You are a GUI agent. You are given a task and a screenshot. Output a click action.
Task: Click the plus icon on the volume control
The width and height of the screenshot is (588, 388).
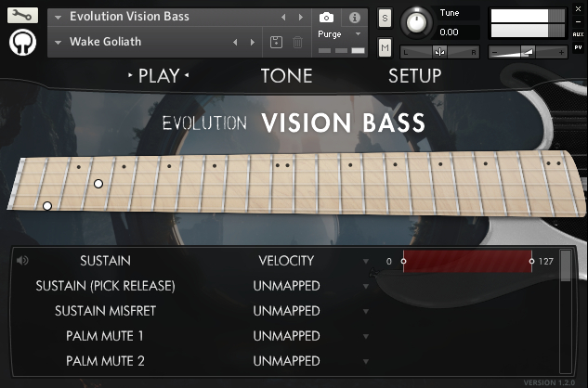point(561,53)
